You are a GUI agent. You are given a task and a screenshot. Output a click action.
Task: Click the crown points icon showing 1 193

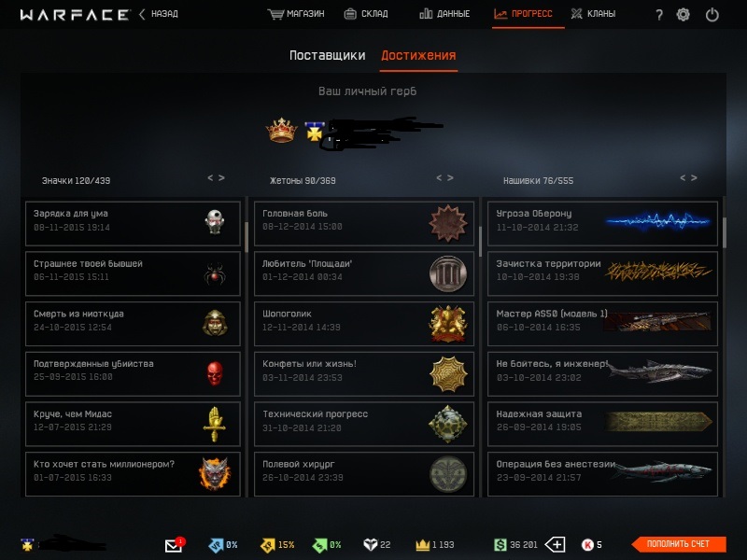click(423, 544)
